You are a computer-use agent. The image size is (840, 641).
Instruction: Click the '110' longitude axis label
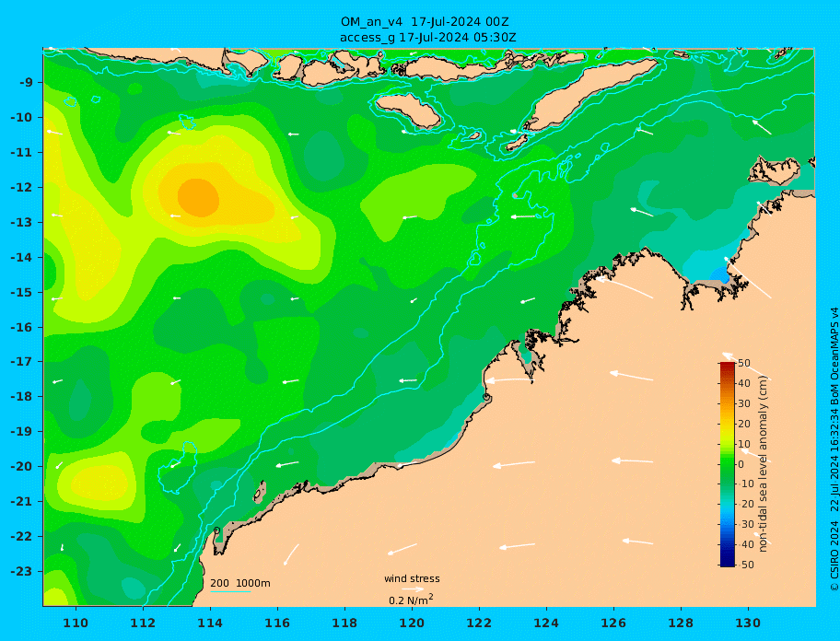76,623
